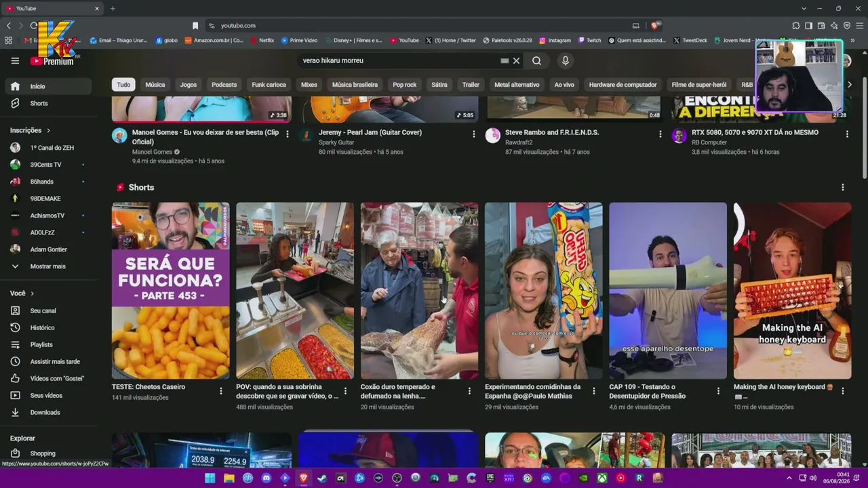
Task: Open Netflix bookmark in bookmarks bar
Action: pyautogui.click(x=262, y=40)
